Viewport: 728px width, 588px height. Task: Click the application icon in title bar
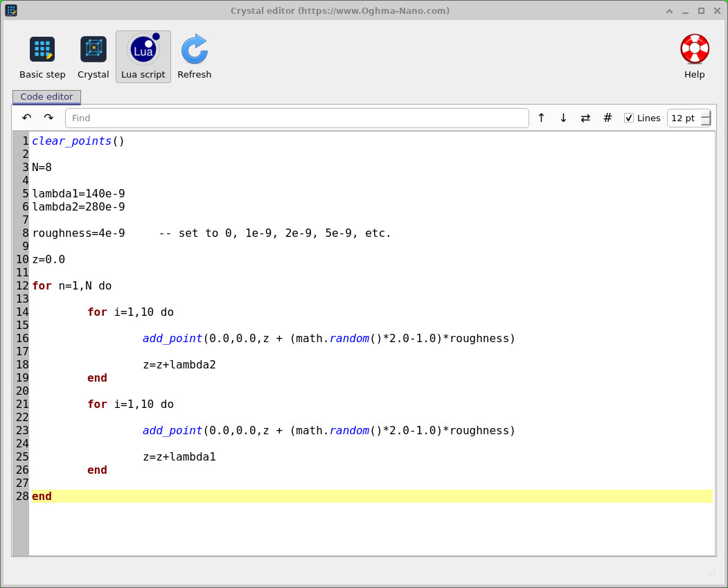[11, 10]
